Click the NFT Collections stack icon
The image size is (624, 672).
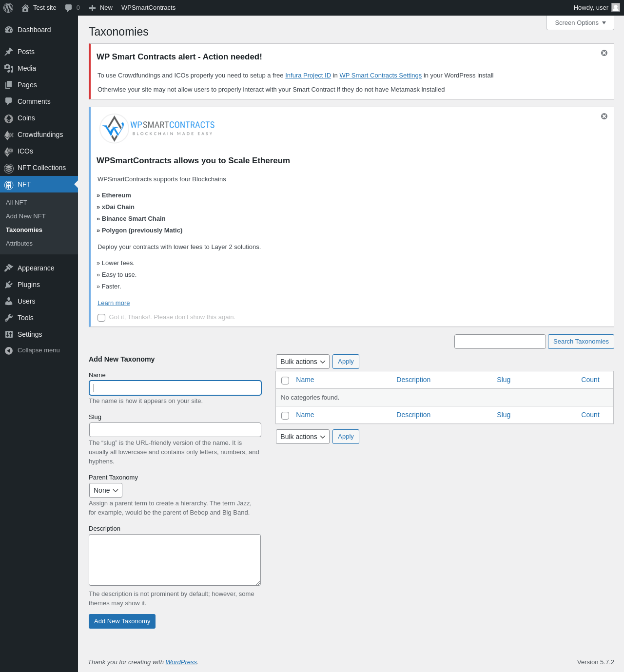[x=9, y=168]
